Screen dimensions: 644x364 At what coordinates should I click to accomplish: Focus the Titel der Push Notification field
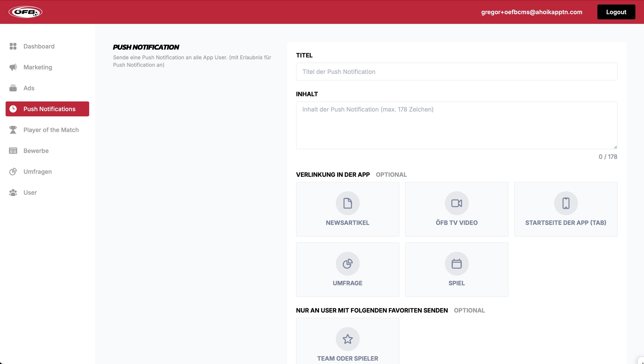457,72
